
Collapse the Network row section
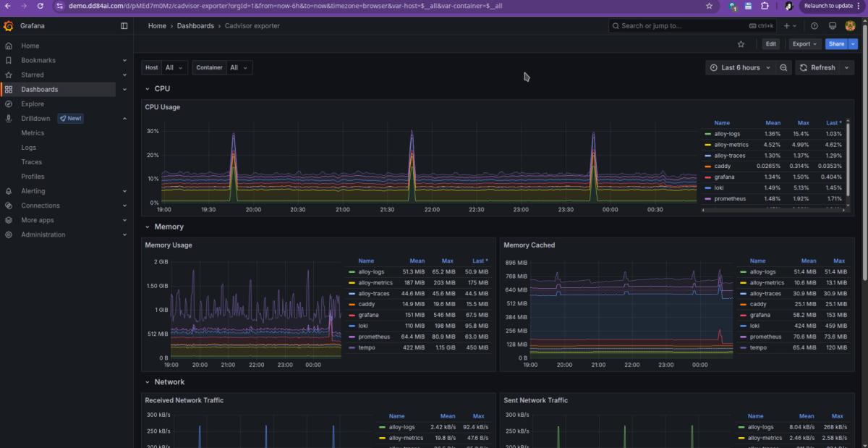148,382
